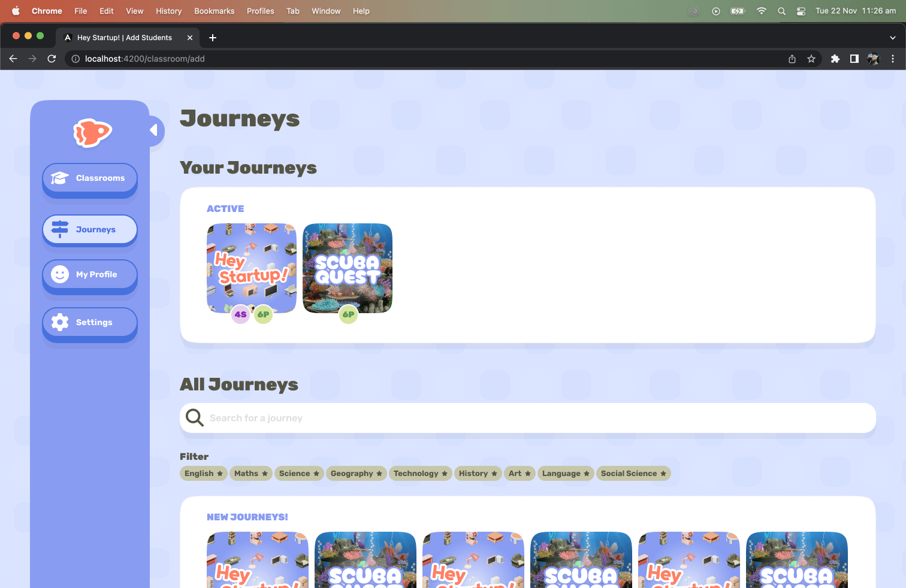Click the menu bar date and time
The width and height of the screenshot is (906, 588).
tap(856, 11)
